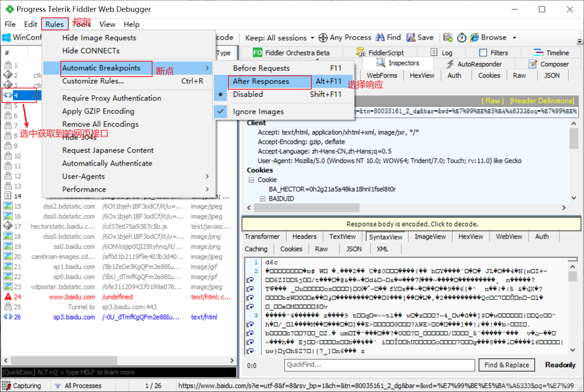Select the lock icon of session 25
Viewport: 584px width, 392px height.
(x=8, y=307)
